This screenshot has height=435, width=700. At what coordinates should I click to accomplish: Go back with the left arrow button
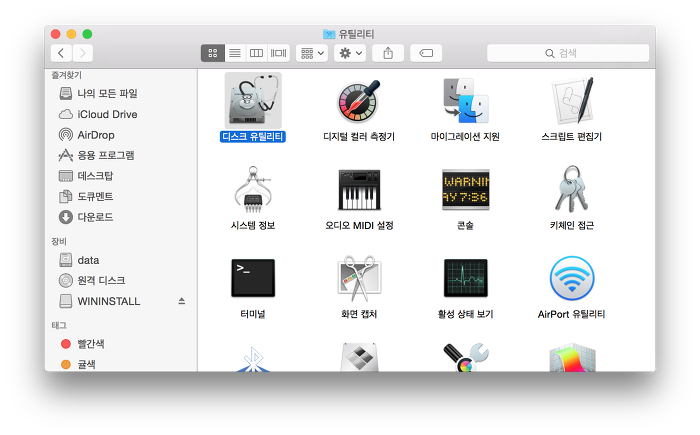pos(61,53)
